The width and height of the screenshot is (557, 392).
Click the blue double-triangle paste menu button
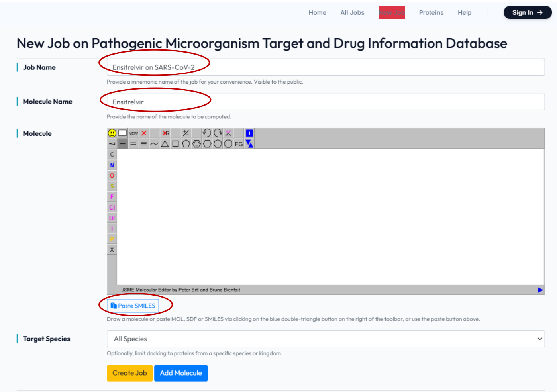249,144
